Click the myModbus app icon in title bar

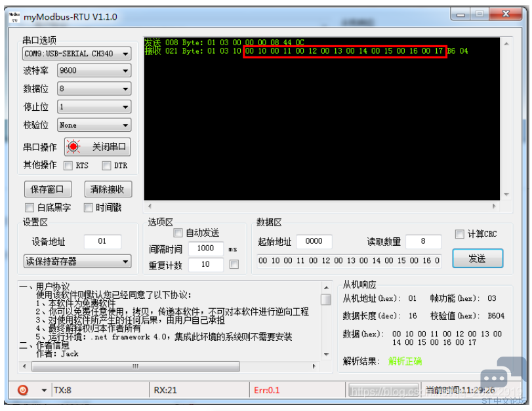coord(14,17)
